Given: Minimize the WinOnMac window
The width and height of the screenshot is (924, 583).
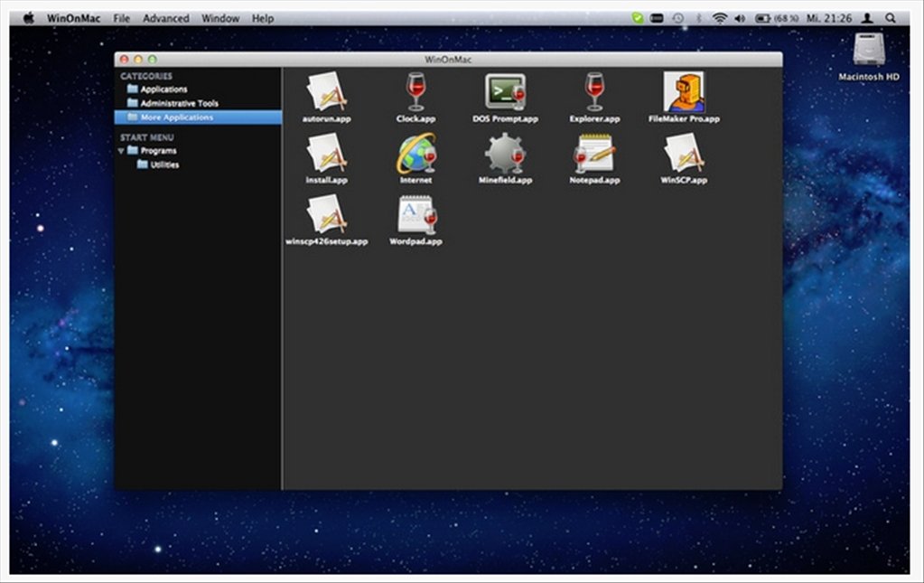Looking at the screenshot, I should pyautogui.click(x=138, y=60).
